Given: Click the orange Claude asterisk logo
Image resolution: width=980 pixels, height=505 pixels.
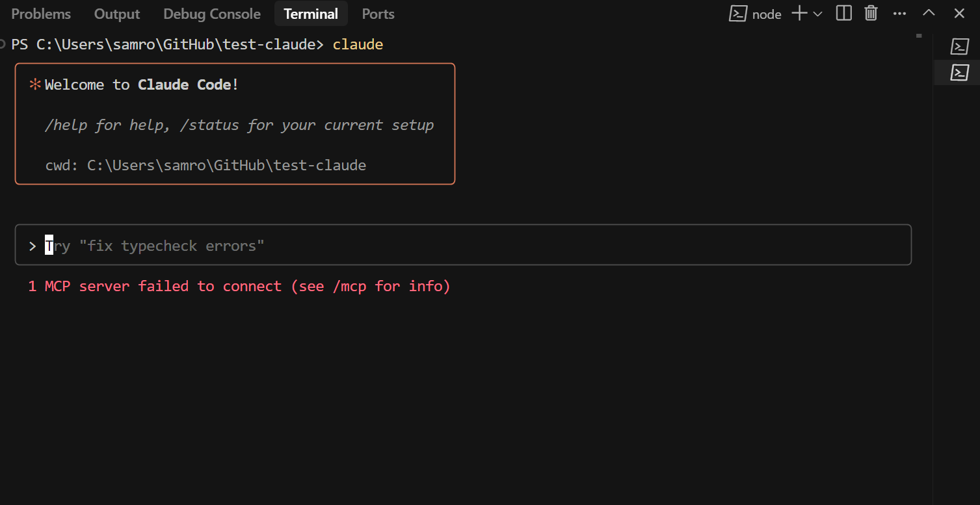Looking at the screenshot, I should point(35,84).
